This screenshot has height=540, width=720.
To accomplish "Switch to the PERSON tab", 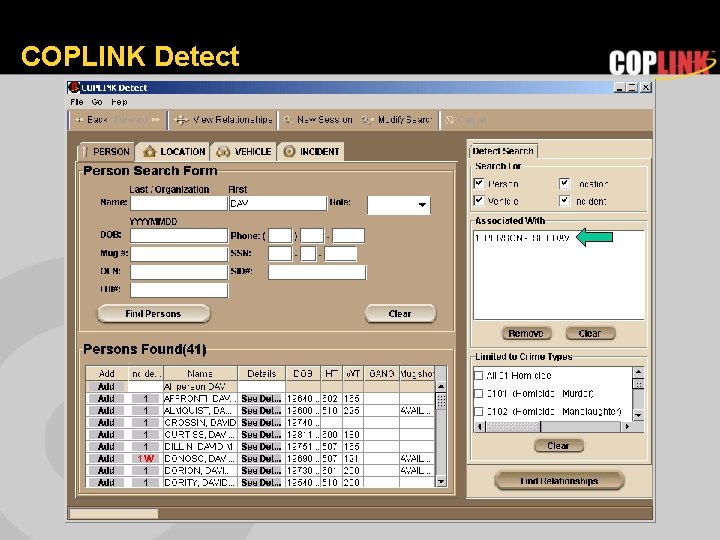I will [107, 152].
